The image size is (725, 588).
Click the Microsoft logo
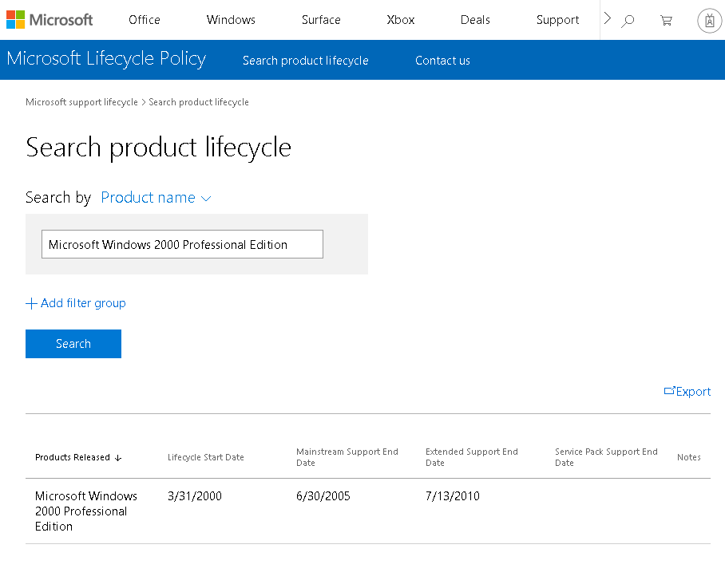50,20
